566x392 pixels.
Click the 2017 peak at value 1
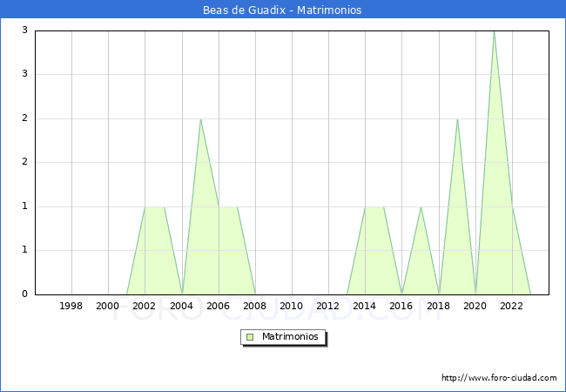(x=421, y=207)
